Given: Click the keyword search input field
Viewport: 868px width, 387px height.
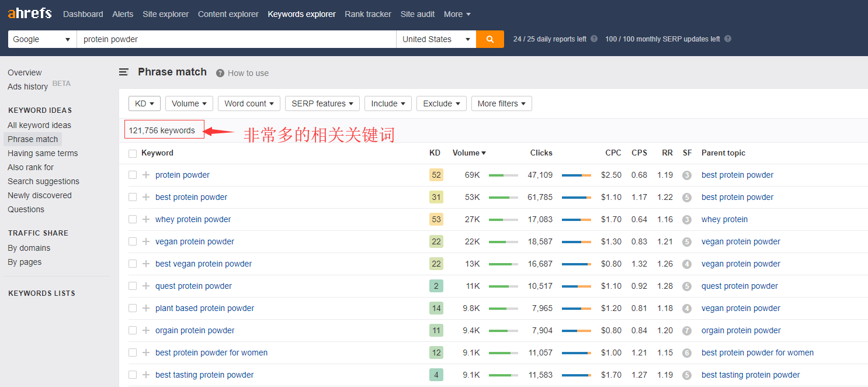Looking at the screenshot, I should tap(236, 39).
